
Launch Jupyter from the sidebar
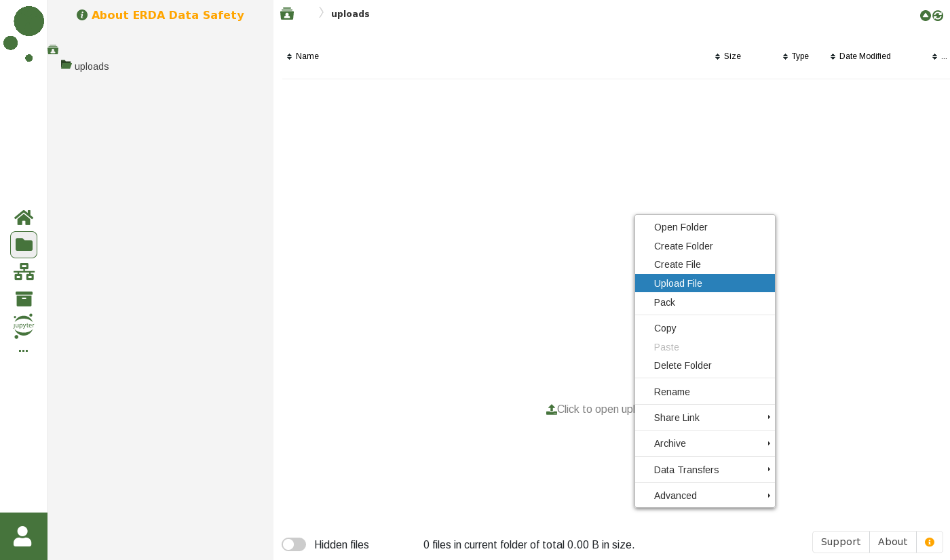[x=24, y=326]
